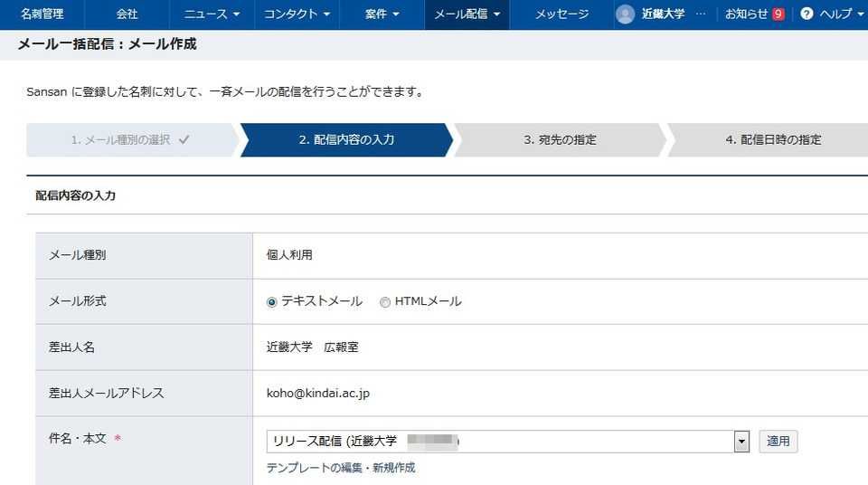Click the 差出人メールアドレス label

click(107, 394)
